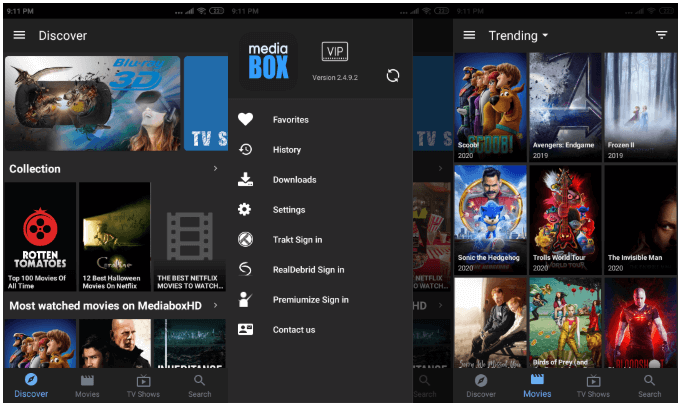This screenshot has width=684, height=409.
Task: Click Most watched movies on MediaboxHD heading
Action: coord(106,306)
